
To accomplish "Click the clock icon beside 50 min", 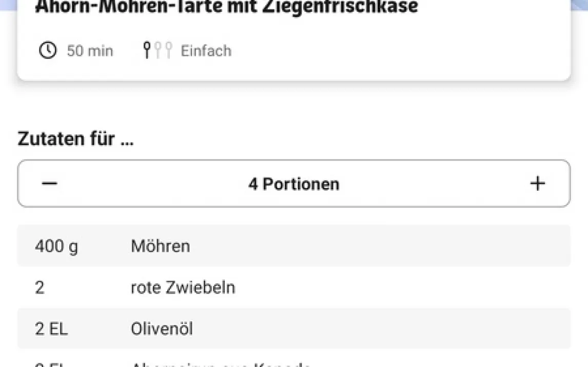I will pos(48,51).
